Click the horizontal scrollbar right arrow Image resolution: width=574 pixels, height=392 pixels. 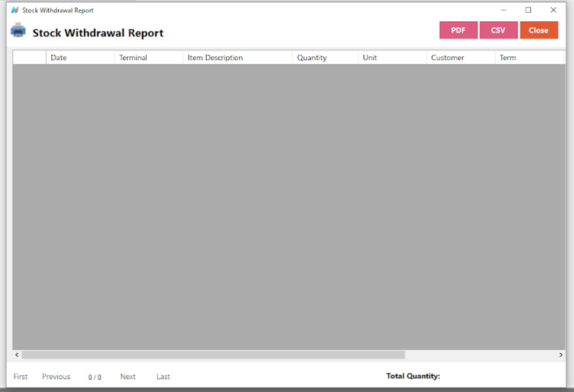tap(561, 355)
